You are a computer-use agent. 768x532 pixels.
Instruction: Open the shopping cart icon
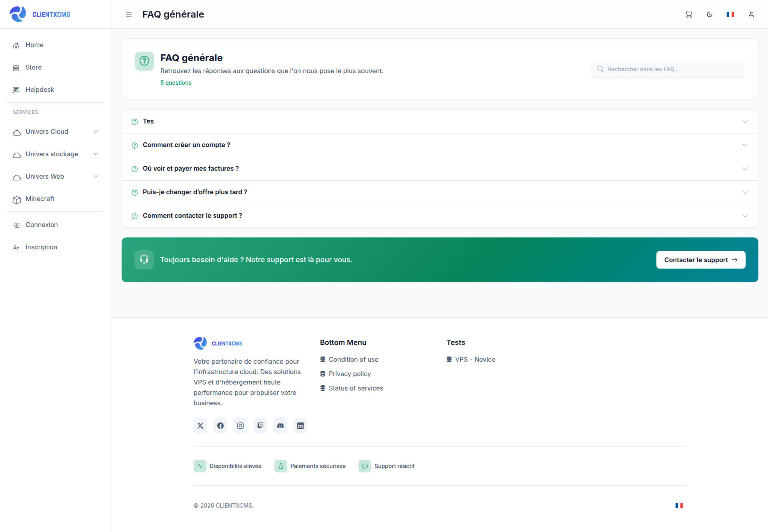point(688,14)
